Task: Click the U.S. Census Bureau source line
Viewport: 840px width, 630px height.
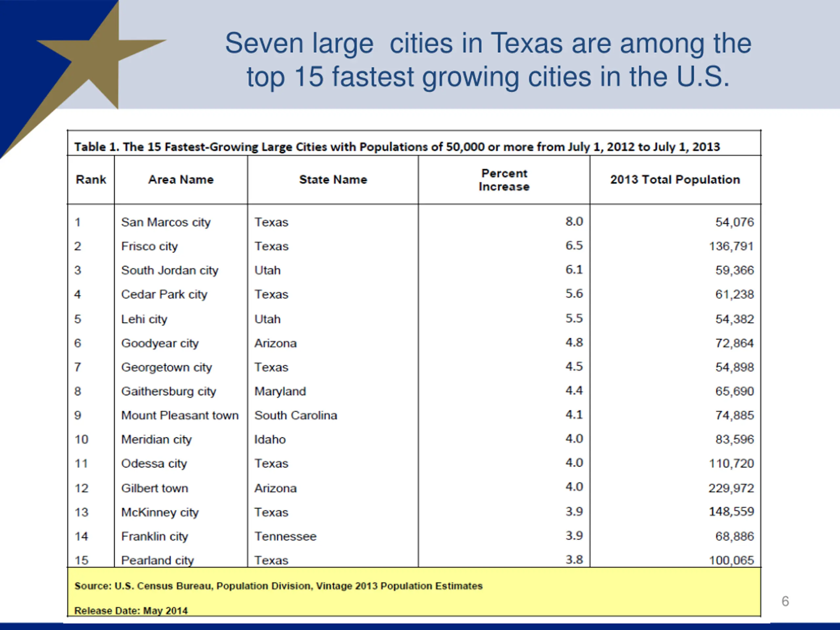Action: tap(278, 586)
